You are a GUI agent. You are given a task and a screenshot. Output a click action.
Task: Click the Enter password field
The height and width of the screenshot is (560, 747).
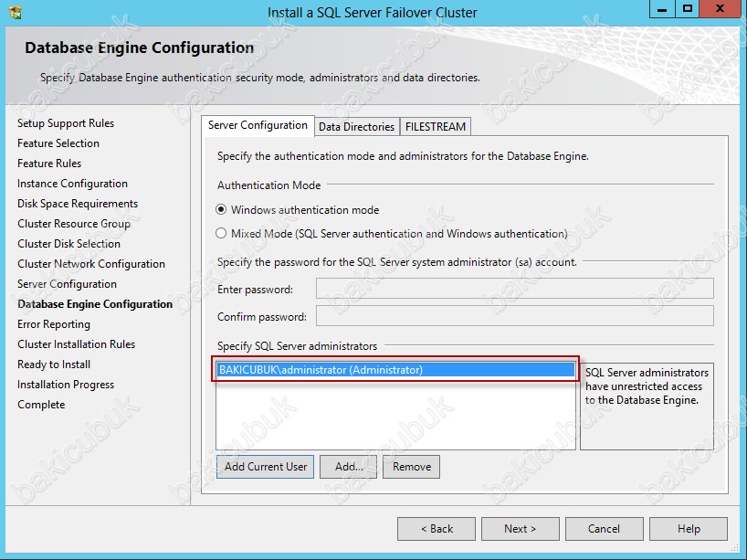pyautogui.click(x=515, y=289)
